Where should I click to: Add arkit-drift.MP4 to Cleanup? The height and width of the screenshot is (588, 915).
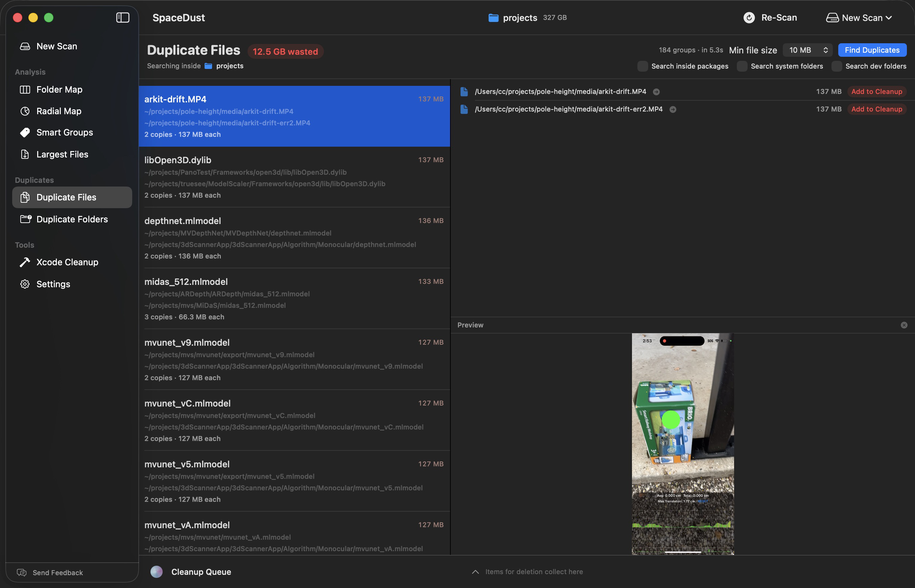pos(877,92)
